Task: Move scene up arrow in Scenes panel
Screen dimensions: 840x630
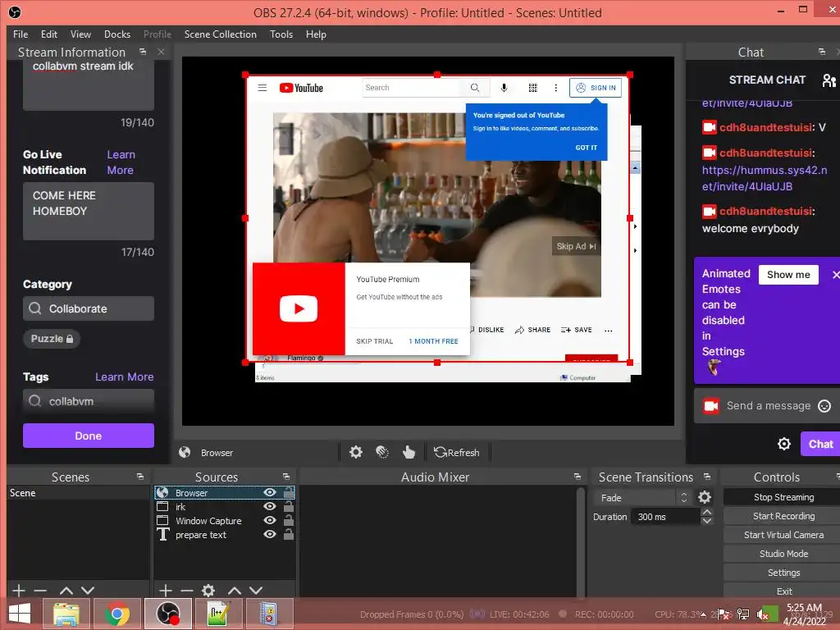Action: tap(66, 591)
